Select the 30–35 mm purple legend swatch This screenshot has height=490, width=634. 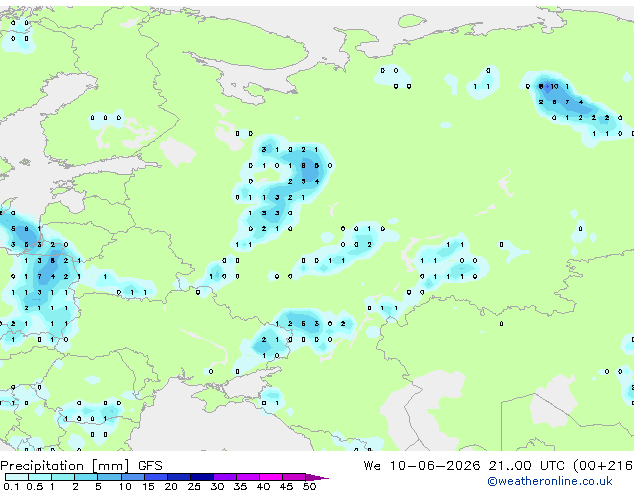225,477
